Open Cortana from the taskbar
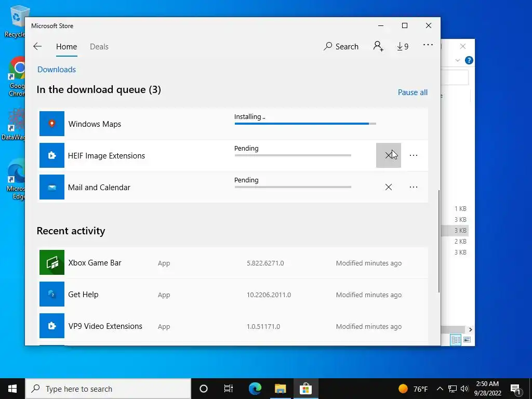Screen dimensions: 532x399 tap(203, 389)
